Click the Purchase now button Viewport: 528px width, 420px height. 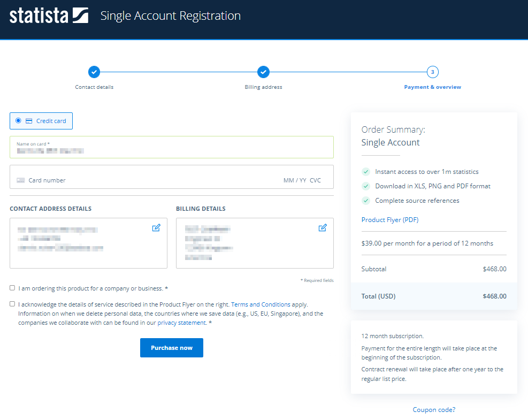click(x=172, y=348)
